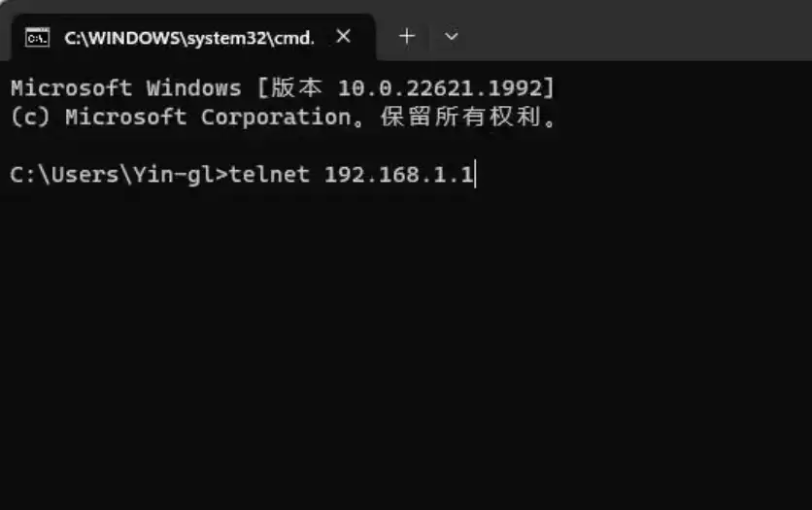812x510 pixels.
Task: Expand the profile dropdown chevron beside the plus
Action: coord(451,36)
